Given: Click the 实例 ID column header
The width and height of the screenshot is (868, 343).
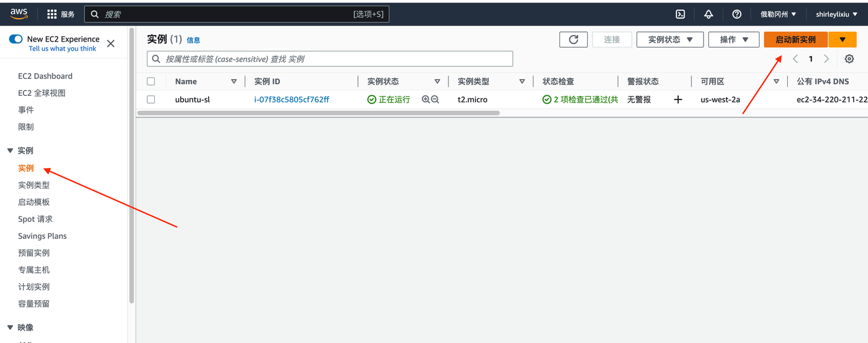Looking at the screenshot, I should click(x=267, y=81).
